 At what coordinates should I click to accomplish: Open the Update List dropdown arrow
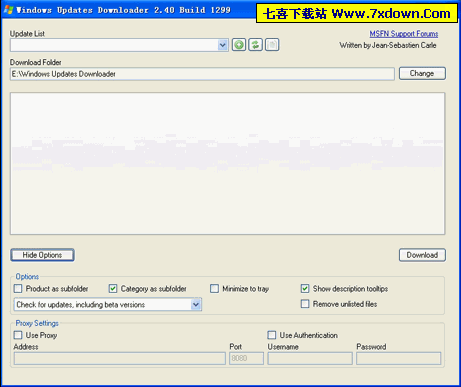222,45
